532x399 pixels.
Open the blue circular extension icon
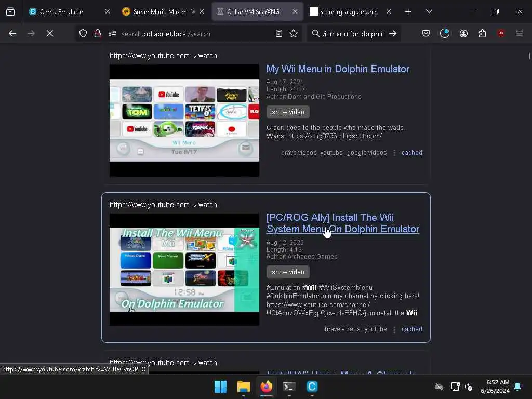click(x=445, y=33)
